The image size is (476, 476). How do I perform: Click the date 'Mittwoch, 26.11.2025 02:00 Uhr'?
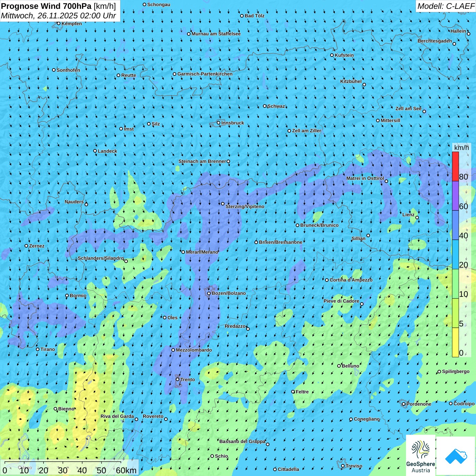click(58, 16)
